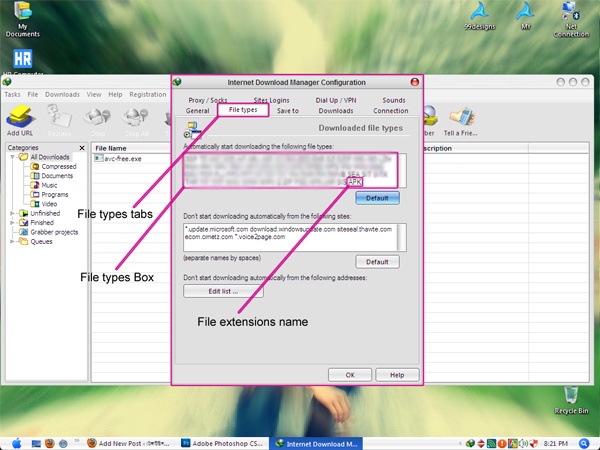Select the Documents category

52,176
